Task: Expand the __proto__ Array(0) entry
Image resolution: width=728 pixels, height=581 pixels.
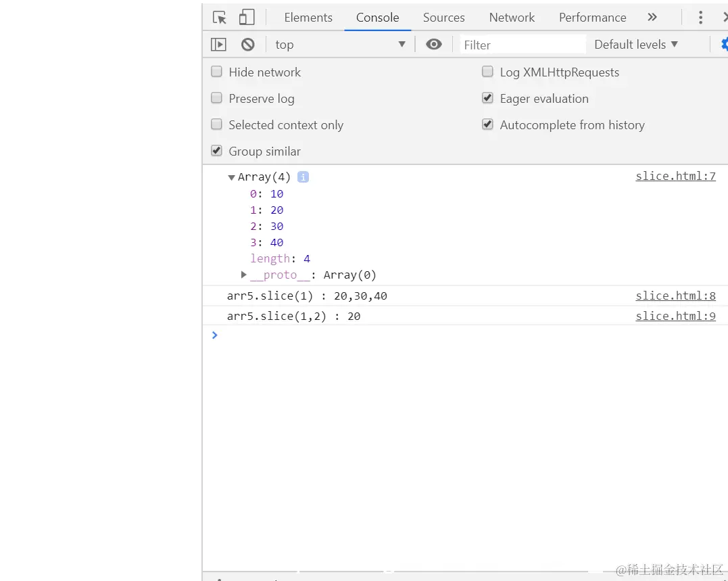Action: 244,275
